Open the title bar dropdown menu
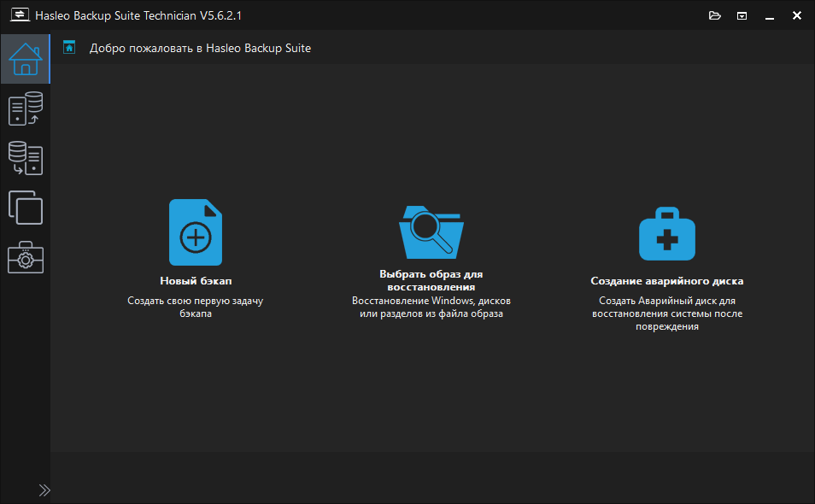The height and width of the screenshot is (504, 815). [x=742, y=15]
